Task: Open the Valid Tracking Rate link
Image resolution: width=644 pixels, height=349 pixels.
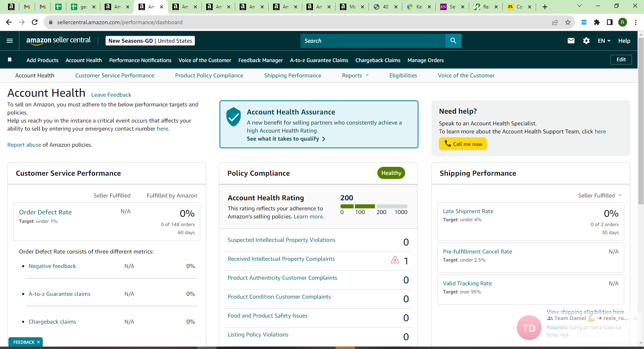Action: [x=467, y=283]
